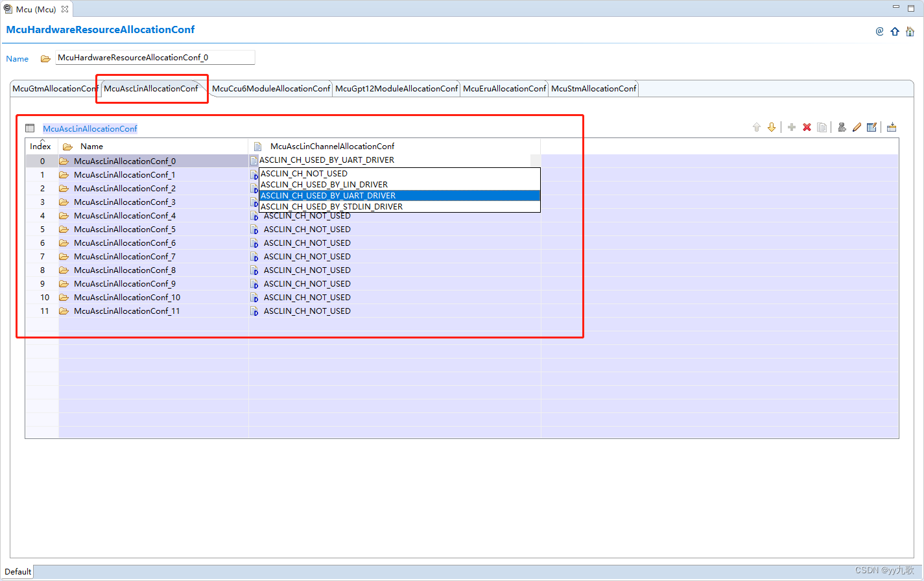Switch to the McuGtmAllocationConf tab
This screenshot has width=924, height=581.
click(56, 89)
